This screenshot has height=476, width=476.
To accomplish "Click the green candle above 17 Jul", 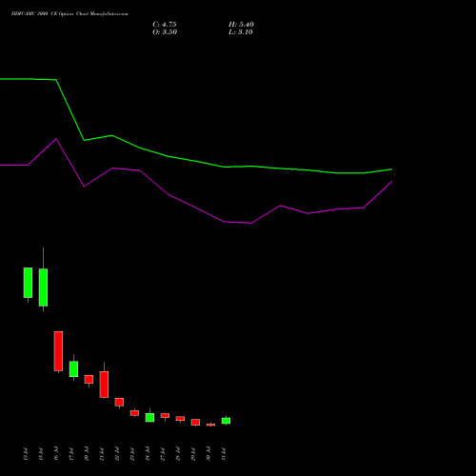I will pos(73,369).
